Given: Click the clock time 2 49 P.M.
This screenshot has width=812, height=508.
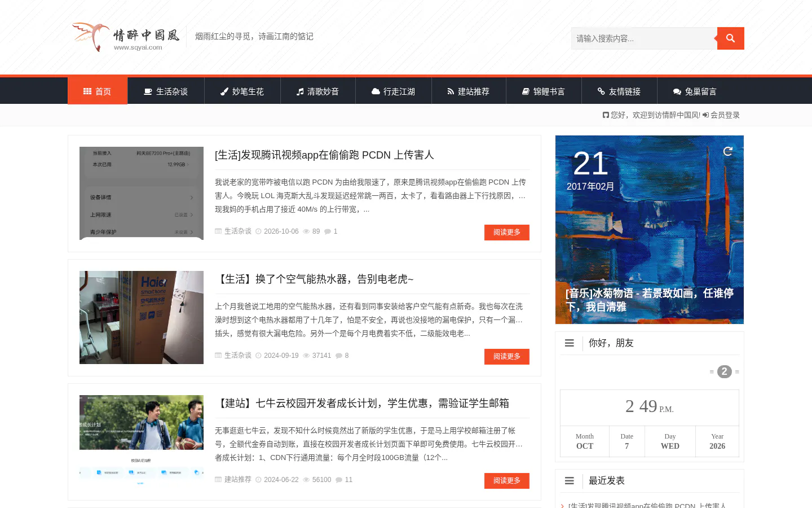Looking at the screenshot, I should click(650, 406).
